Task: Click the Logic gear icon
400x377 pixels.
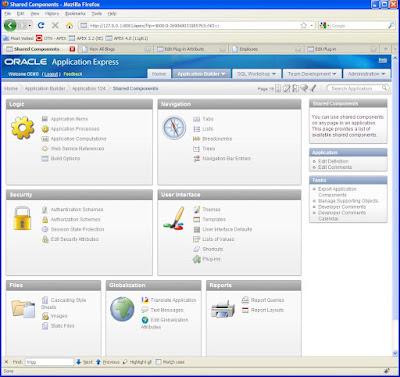Action: (x=22, y=127)
